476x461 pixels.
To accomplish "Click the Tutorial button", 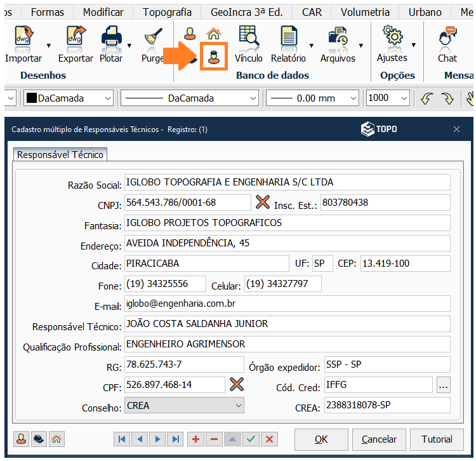I will click(x=437, y=439).
